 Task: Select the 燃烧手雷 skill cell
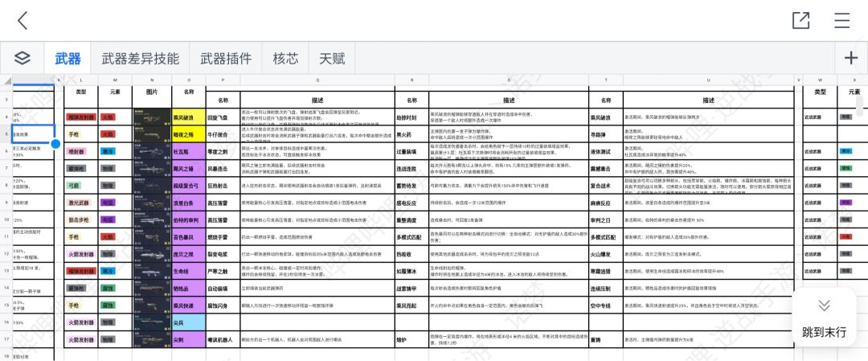(x=223, y=237)
